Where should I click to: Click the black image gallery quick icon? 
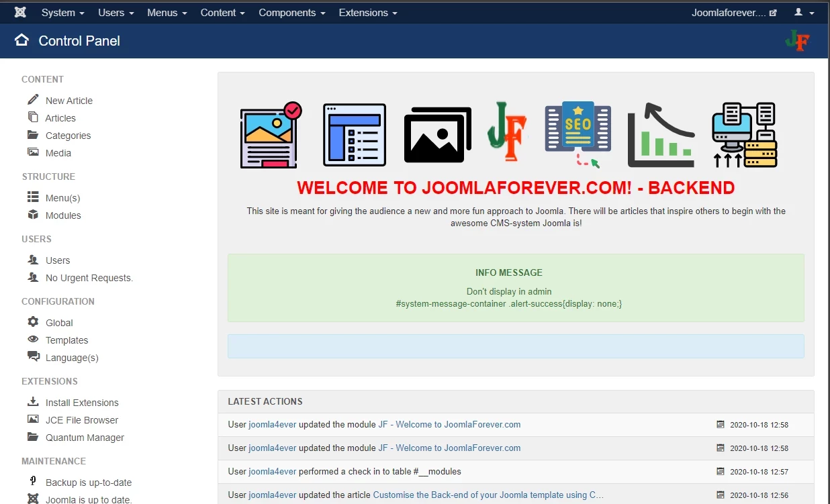tap(437, 135)
